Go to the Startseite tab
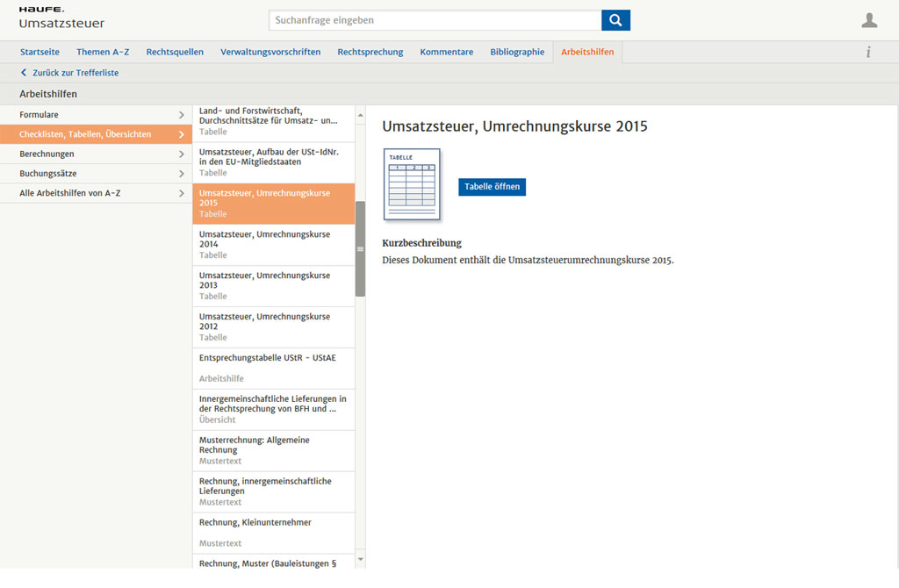Viewport: 899px width, 588px height. tap(40, 52)
